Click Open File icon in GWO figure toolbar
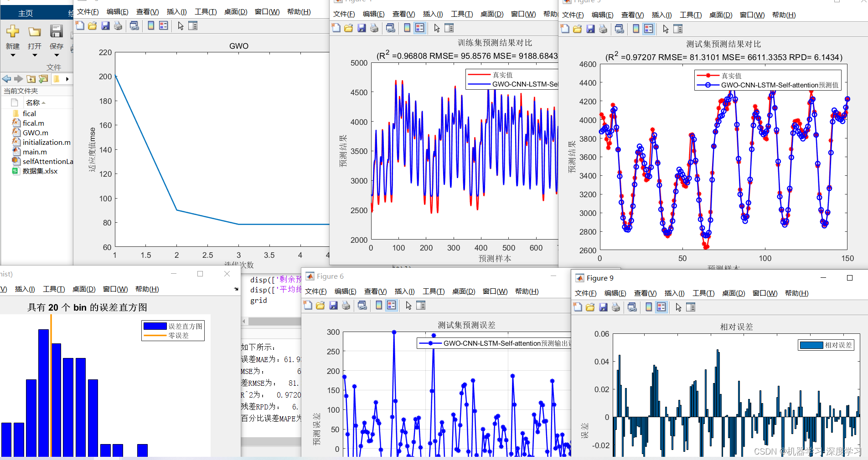Screen dimensions: 868x460 pos(93,26)
